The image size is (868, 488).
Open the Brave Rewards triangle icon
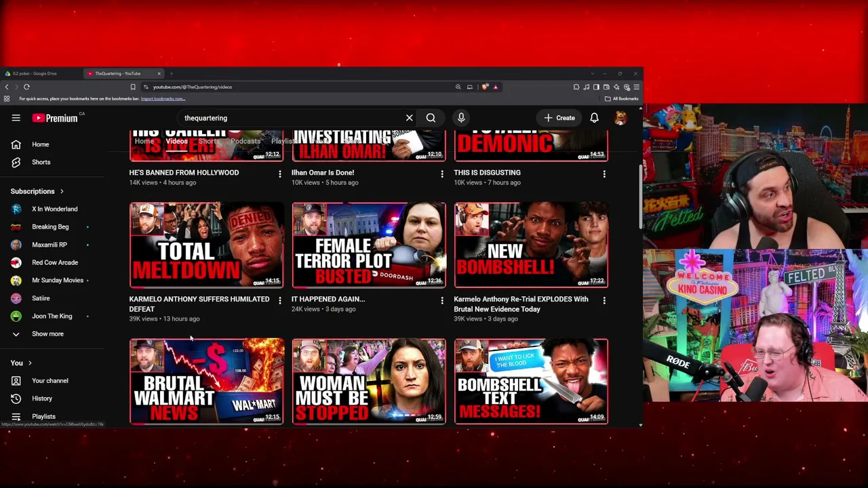(496, 87)
